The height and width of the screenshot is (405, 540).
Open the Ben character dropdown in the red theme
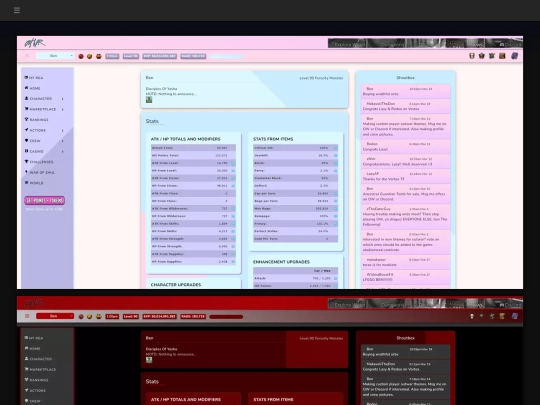pos(55,316)
